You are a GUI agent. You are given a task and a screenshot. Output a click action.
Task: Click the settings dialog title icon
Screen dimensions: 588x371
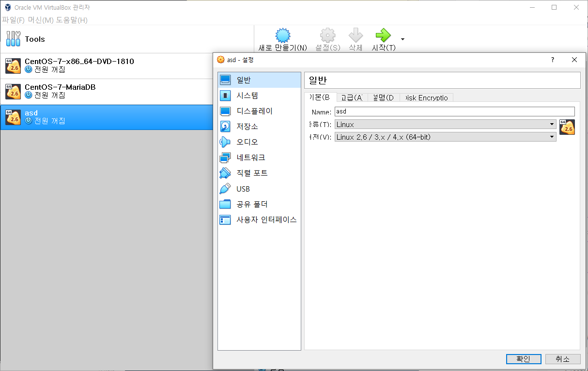pyautogui.click(x=221, y=60)
